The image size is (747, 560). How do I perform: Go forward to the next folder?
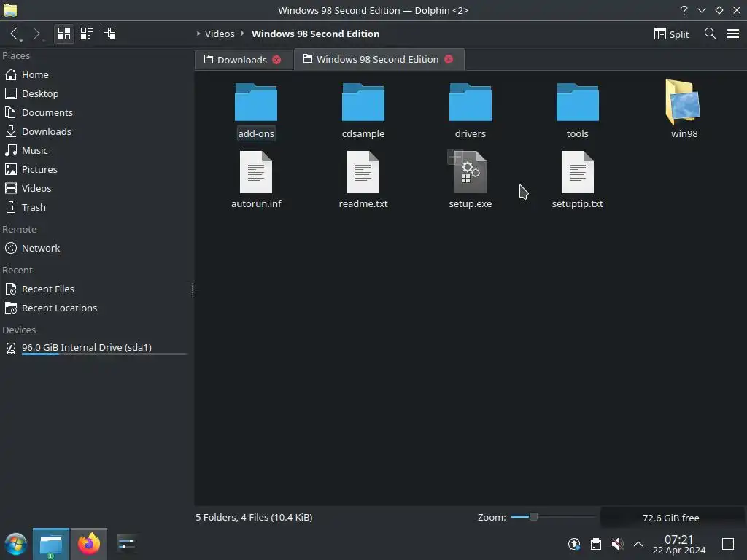click(36, 34)
